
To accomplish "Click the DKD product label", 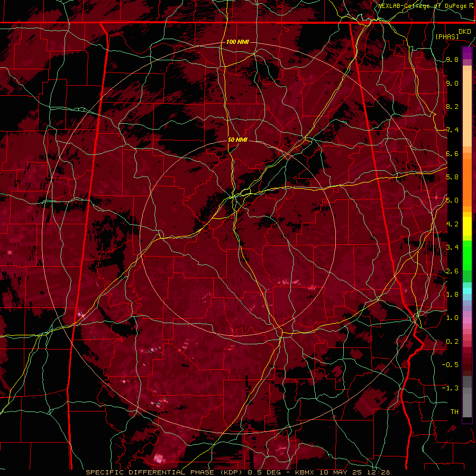I will point(464,32).
